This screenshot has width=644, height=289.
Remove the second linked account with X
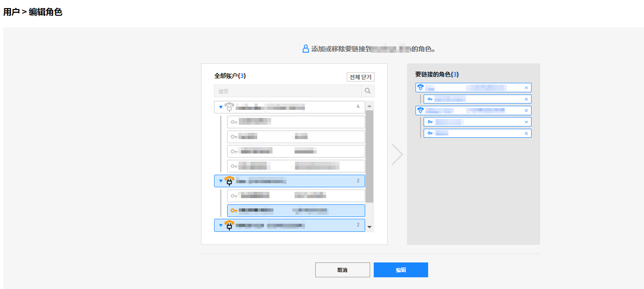point(526,110)
